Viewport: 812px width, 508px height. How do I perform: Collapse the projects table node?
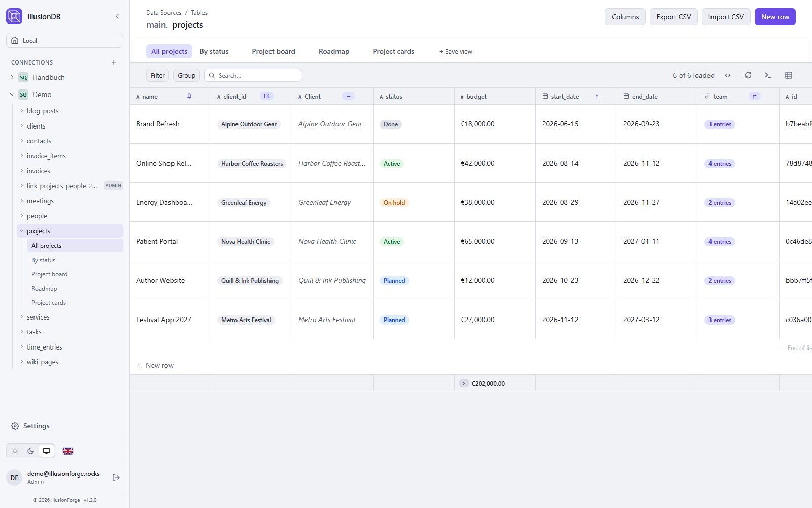point(22,231)
